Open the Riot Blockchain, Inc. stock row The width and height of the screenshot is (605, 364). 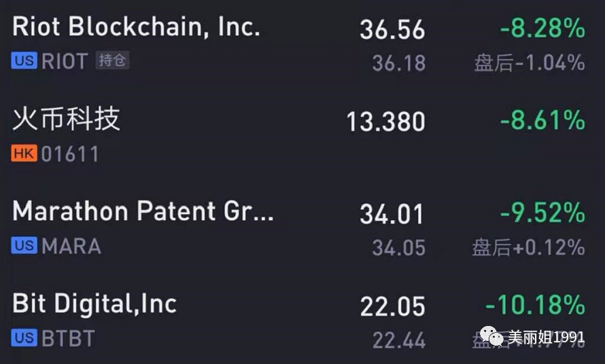136,27
